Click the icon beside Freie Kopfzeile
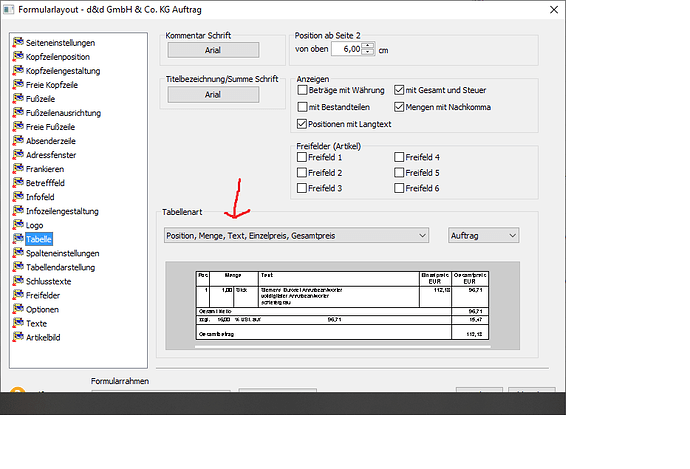 click(18, 84)
